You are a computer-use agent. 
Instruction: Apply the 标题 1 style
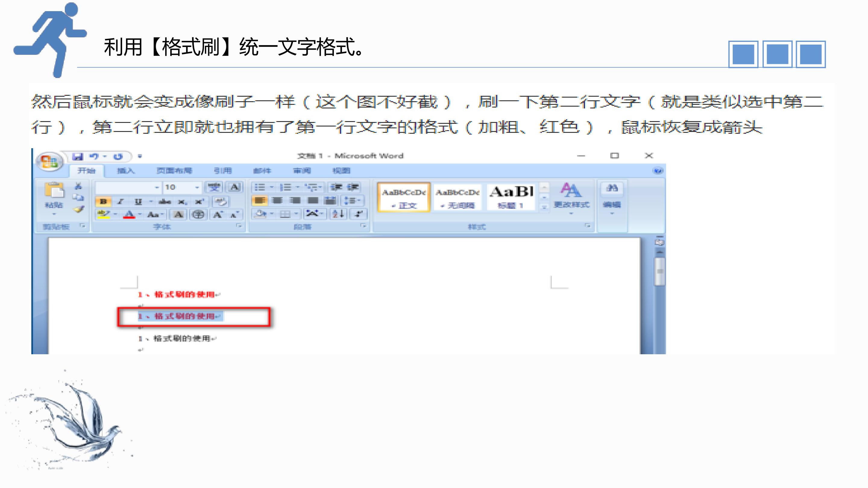pos(511,198)
